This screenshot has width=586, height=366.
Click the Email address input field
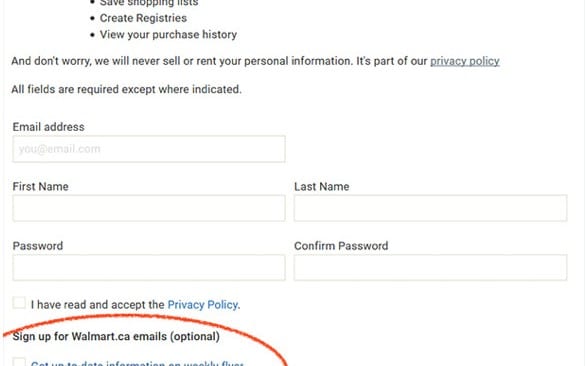(x=149, y=149)
